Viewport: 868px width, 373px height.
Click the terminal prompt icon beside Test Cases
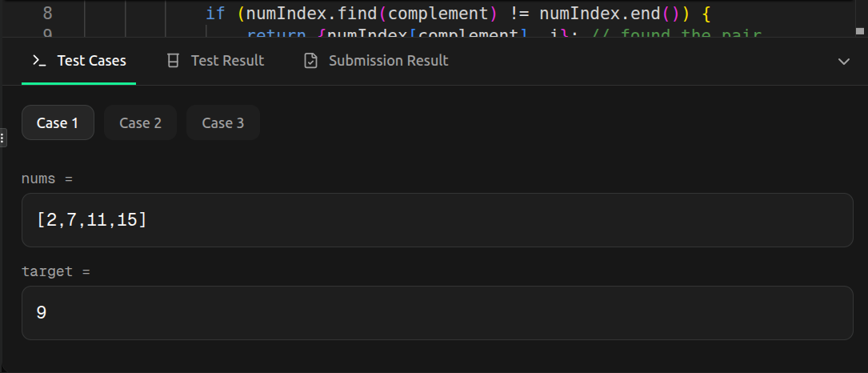point(38,61)
